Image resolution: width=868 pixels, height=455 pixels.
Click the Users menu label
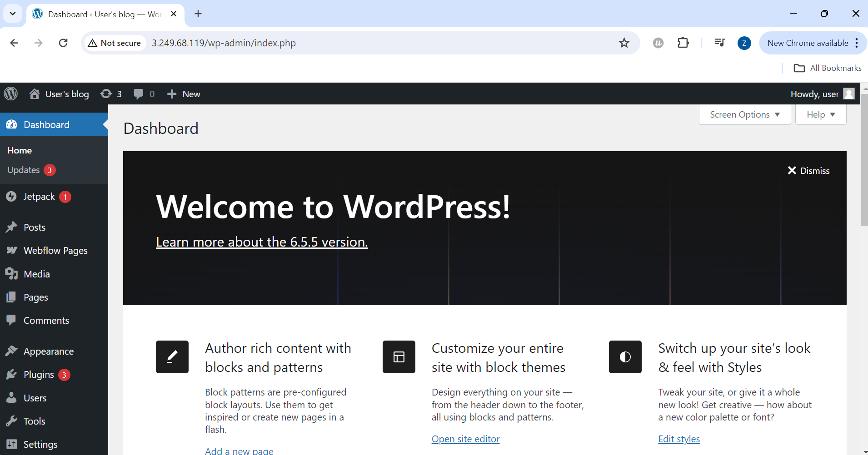point(35,398)
